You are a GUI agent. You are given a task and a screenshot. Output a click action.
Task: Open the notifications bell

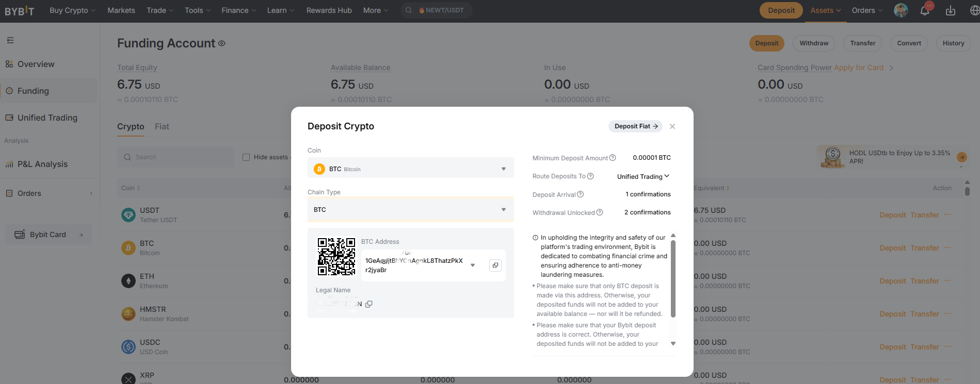(925, 10)
